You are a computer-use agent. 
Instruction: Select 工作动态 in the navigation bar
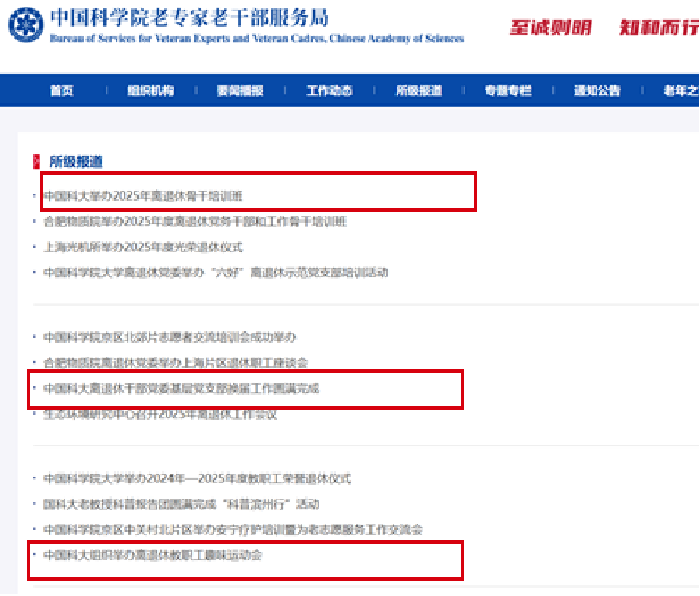pyautogui.click(x=329, y=90)
